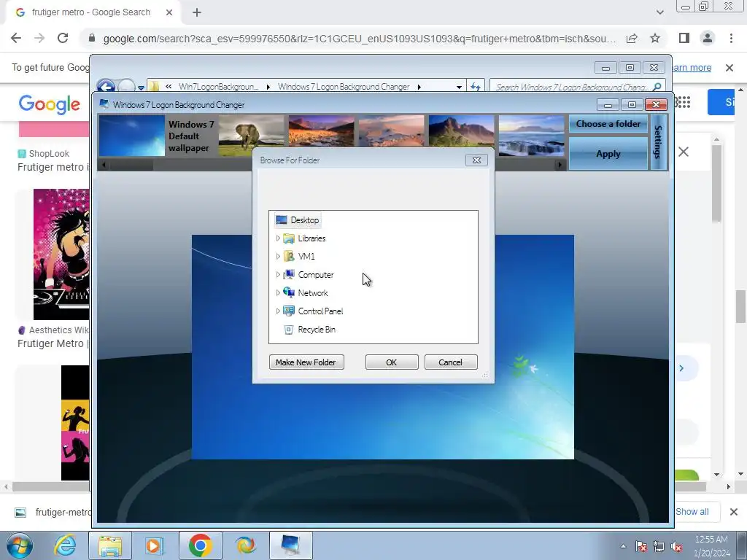Click Win7LogonBackground breadcrumb in Explorer
This screenshot has width=747, height=560.
pos(219,87)
